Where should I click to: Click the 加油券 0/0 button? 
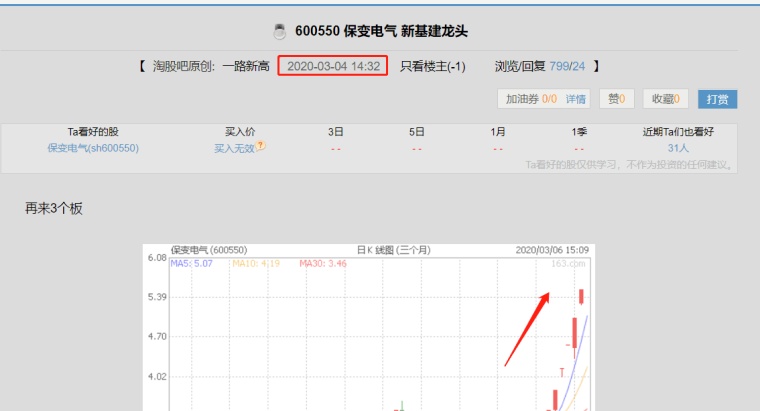(531, 99)
